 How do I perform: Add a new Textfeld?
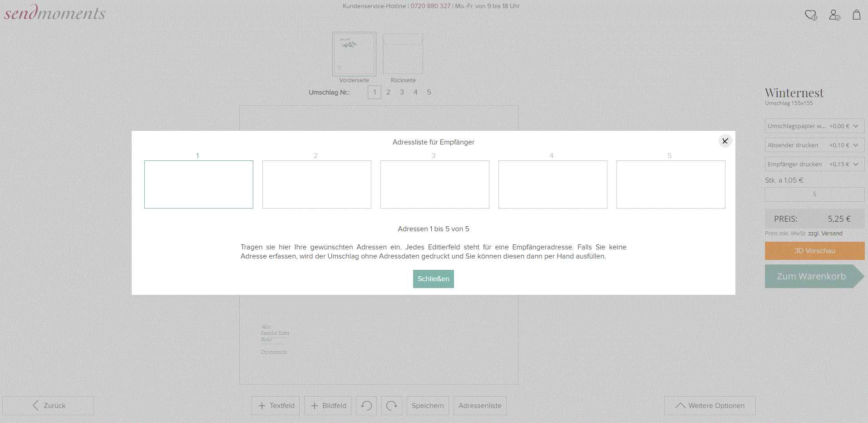coord(276,406)
